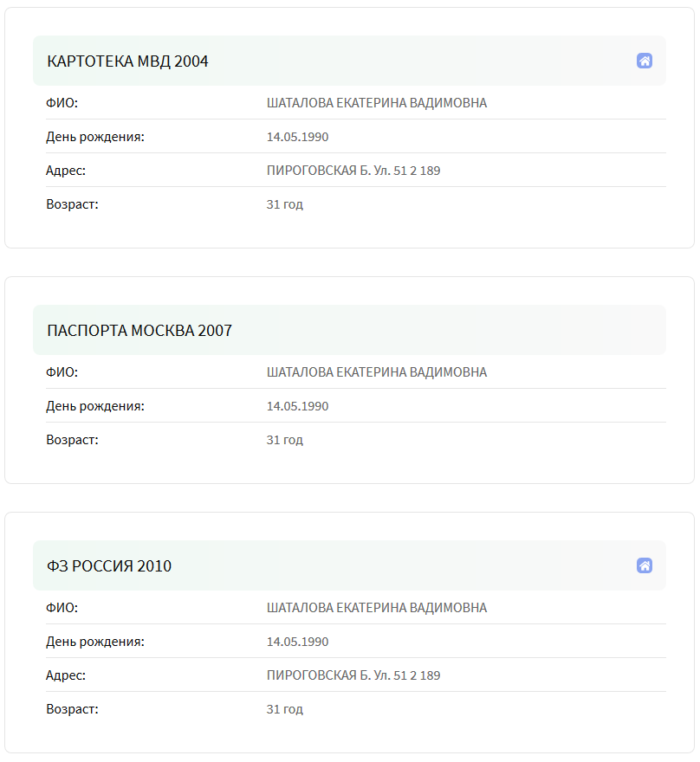Click the ФИО value in ФЗ РОССИЯ 2010 card
This screenshot has width=700, height=762.
coord(377,608)
